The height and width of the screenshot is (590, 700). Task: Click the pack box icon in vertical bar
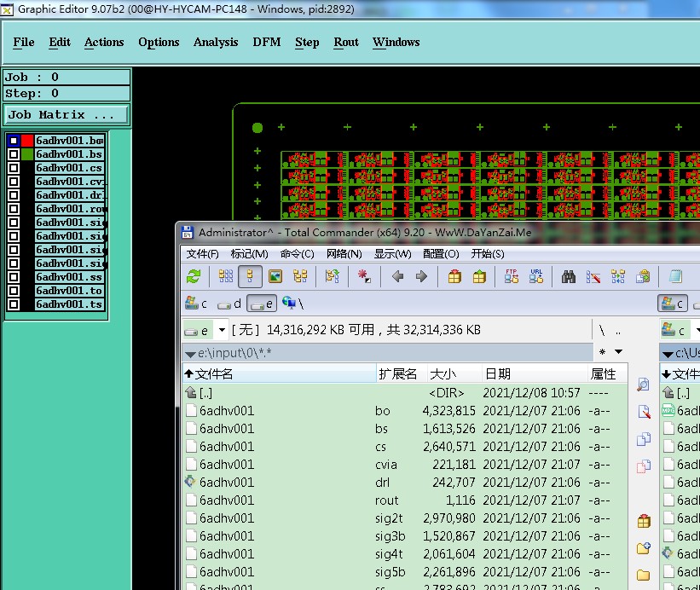[644, 521]
